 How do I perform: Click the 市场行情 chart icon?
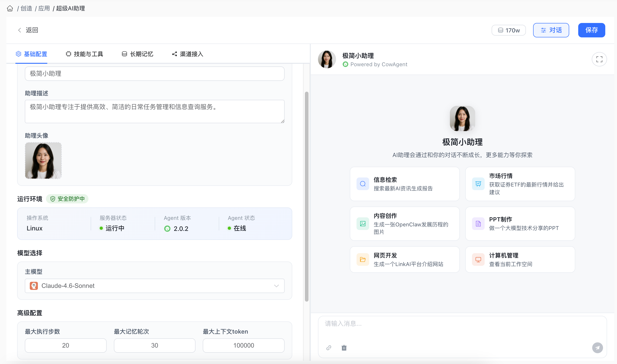pyautogui.click(x=478, y=184)
